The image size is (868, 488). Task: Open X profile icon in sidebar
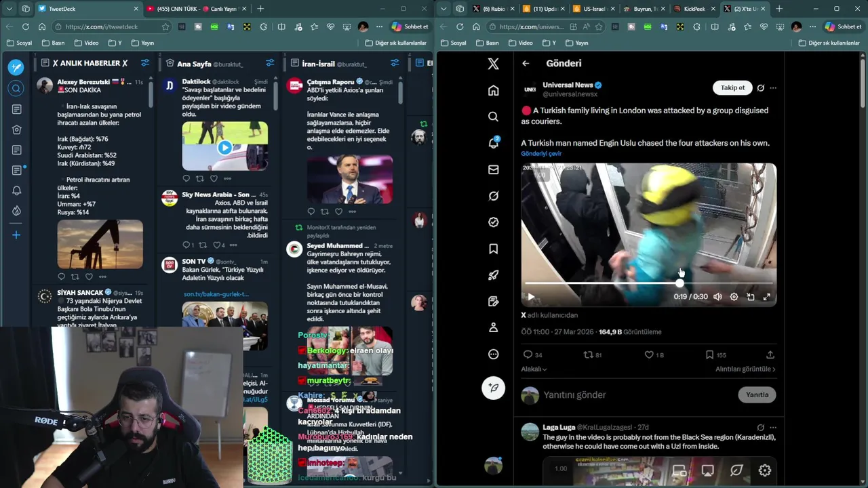(493, 327)
